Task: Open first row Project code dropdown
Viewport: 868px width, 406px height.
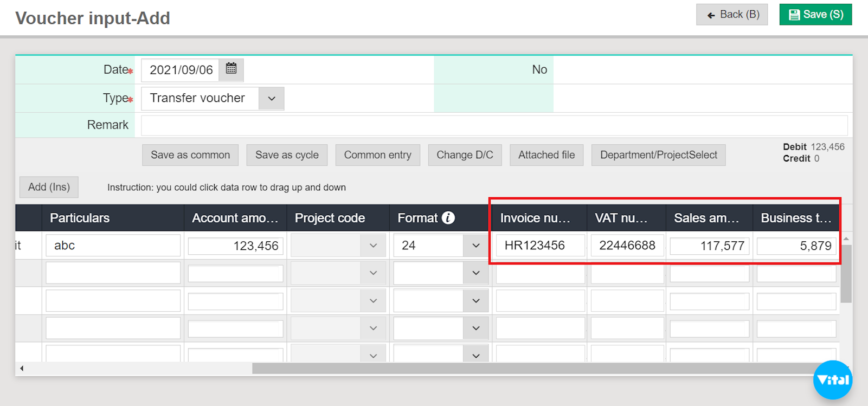Action: click(x=373, y=246)
